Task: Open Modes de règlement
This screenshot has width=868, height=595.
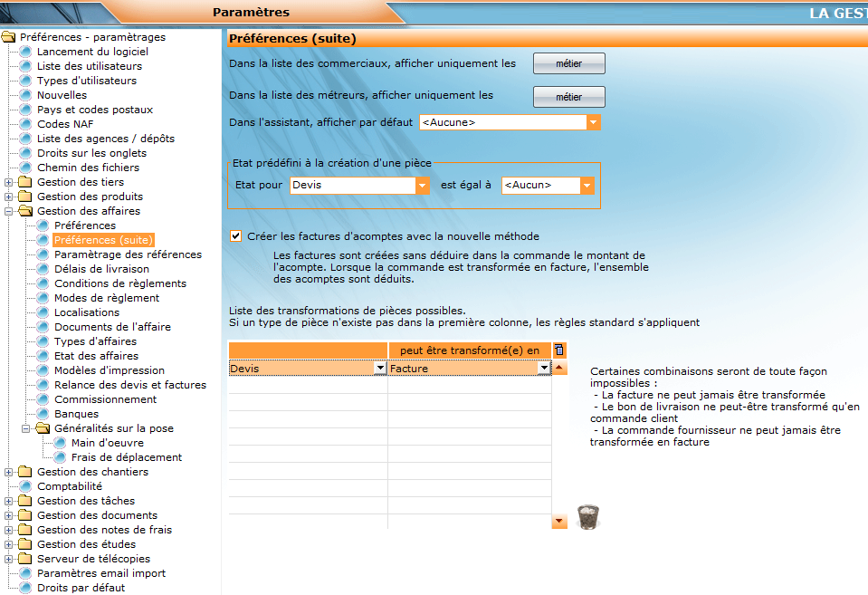Action: tap(106, 297)
